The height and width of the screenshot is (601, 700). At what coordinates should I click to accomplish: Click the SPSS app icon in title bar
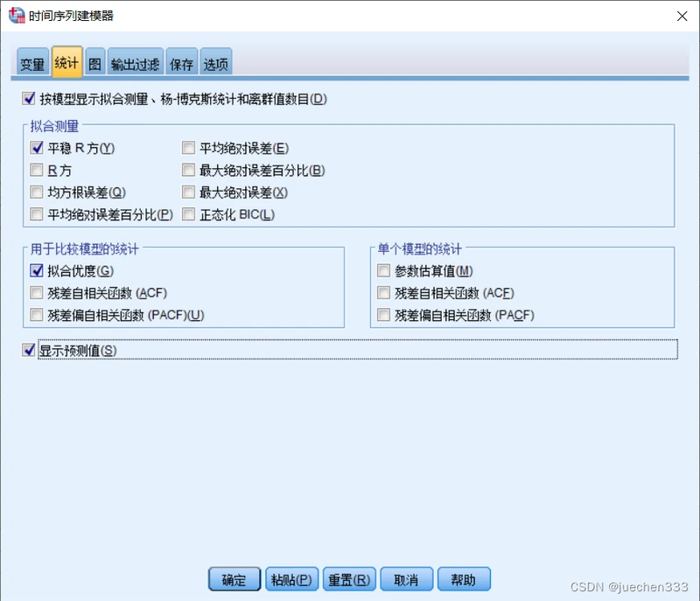point(17,15)
